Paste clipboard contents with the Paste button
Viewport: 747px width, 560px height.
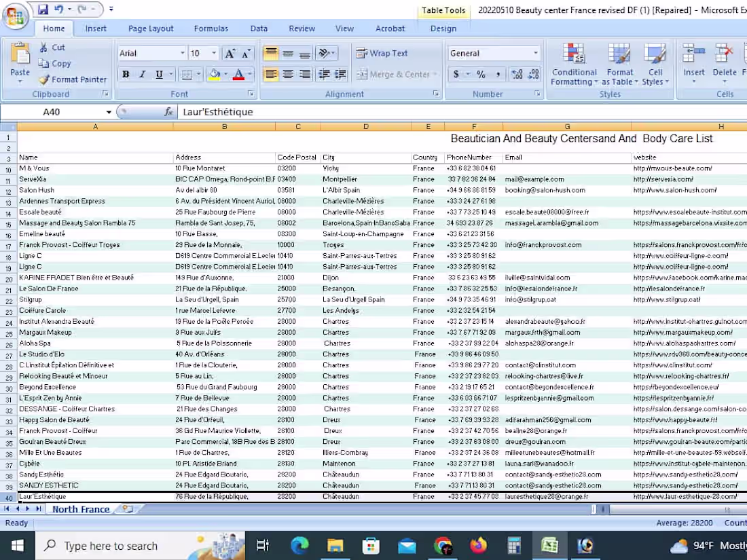tap(20, 62)
